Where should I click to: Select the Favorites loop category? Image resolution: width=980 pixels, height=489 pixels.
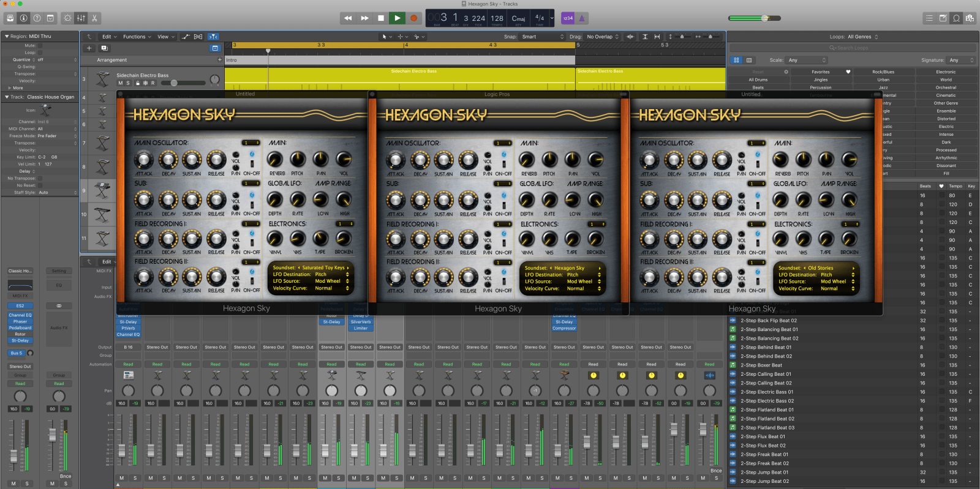(821, 72)
